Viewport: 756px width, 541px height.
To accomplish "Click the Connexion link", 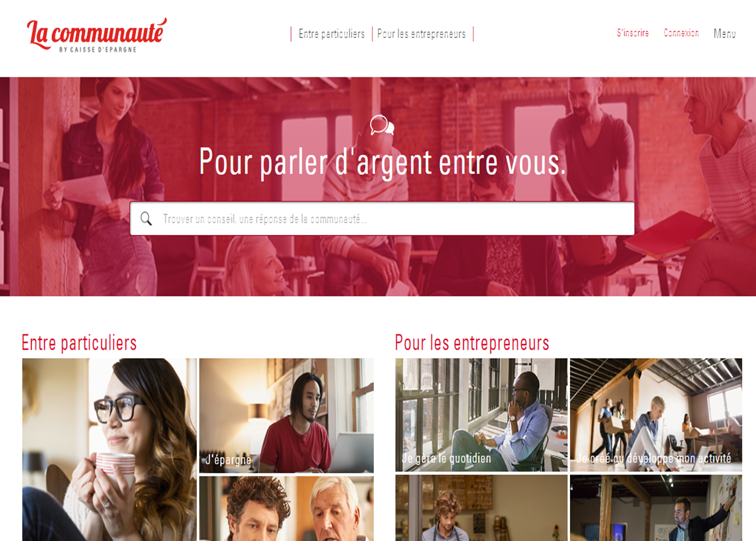I will point(681,33).
